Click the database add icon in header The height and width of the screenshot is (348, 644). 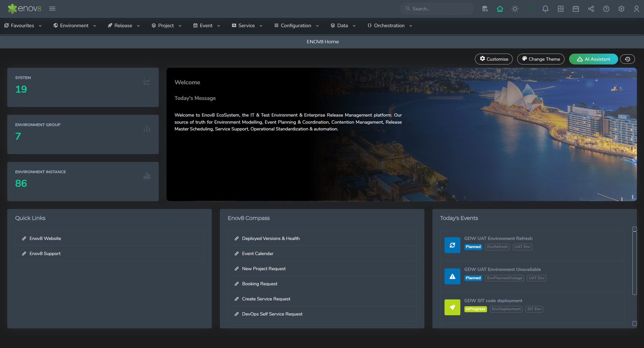[x=485, y=9]
